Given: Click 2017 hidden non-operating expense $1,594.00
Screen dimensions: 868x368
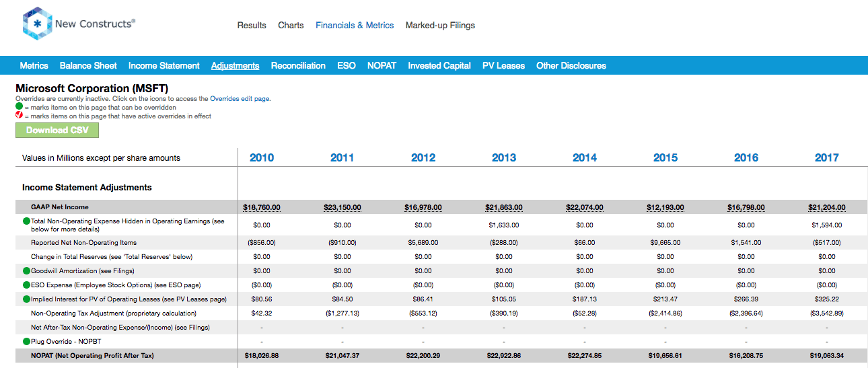Looking at the screenshot, I should 827,225.
